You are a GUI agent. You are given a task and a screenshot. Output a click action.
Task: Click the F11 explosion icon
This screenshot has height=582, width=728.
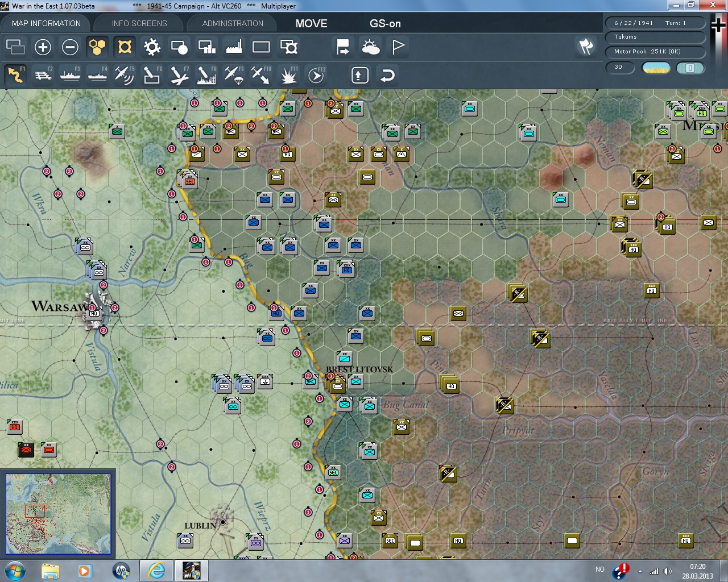tap(288, 75)
